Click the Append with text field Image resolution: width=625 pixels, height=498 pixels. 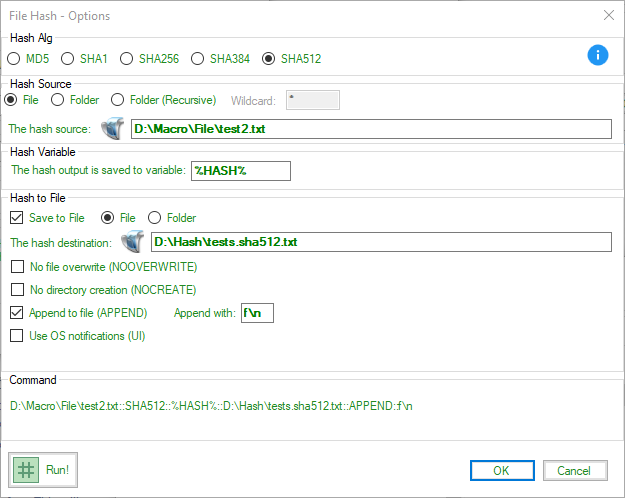click(x=256, y=313)
